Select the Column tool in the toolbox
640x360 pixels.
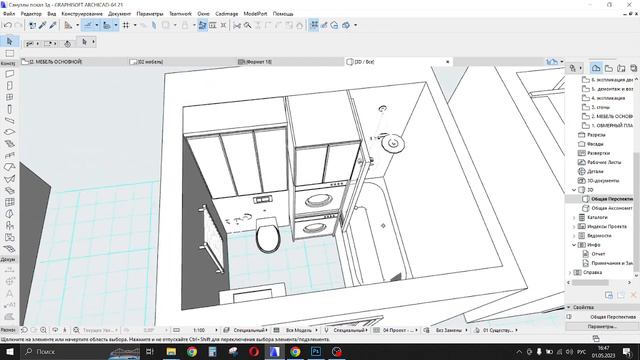(x=9, y=109)
